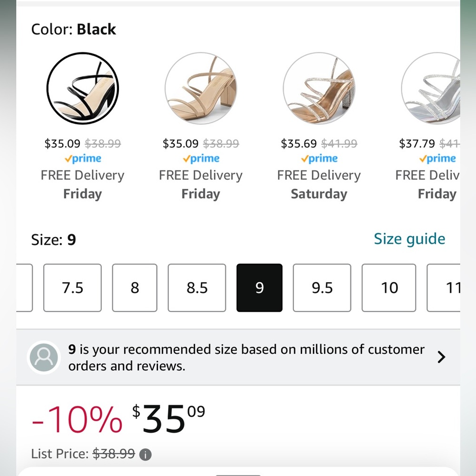The height and width of the screenshot is (476, 476).
Task: Select the Black sandal color swatch
Action: 82,89
